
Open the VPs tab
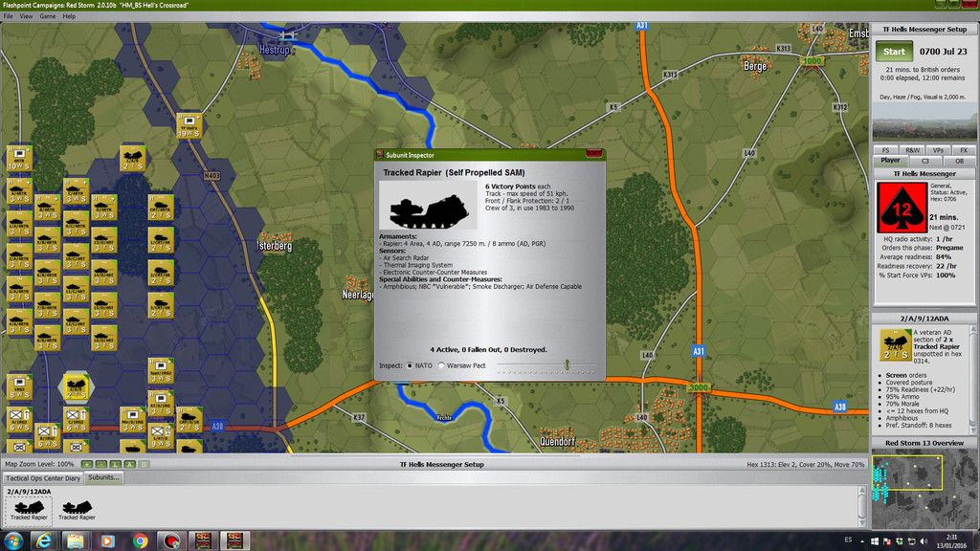tap(938, 150)
